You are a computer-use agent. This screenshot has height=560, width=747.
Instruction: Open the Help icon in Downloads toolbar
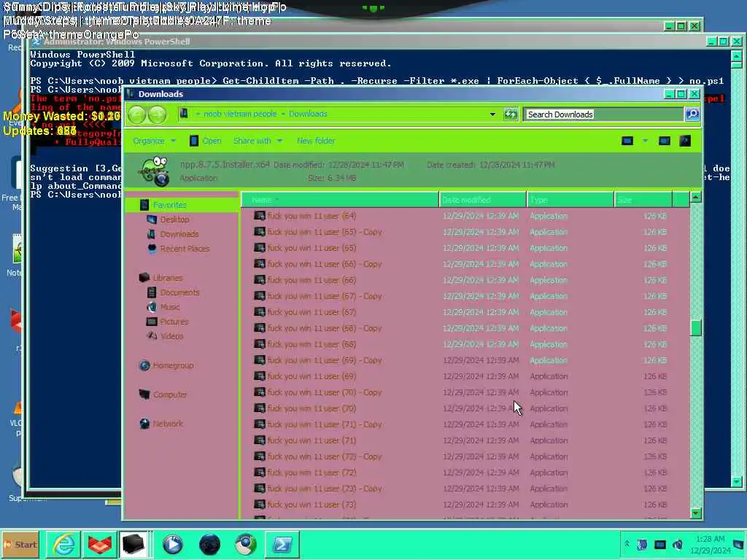[685, 141]
